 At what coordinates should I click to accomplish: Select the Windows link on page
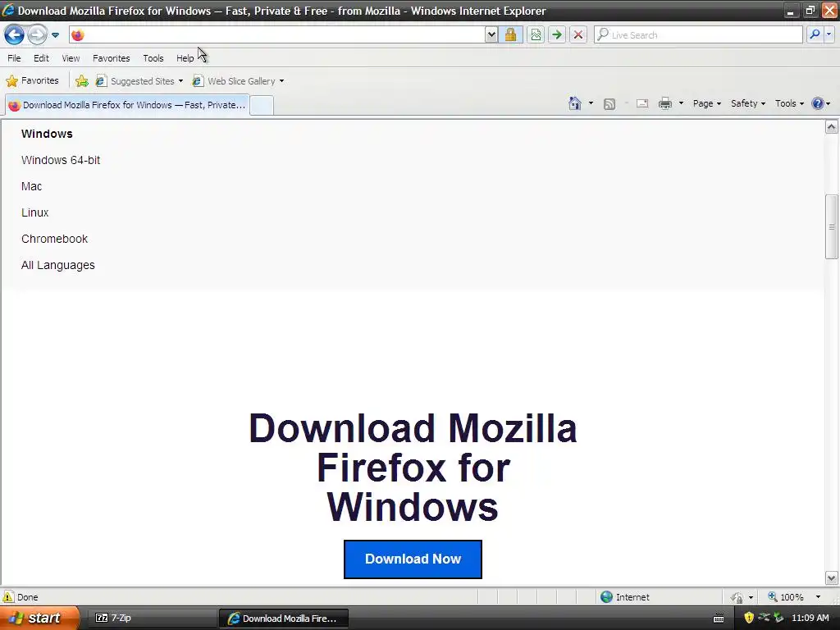pyautogui.click(x=47, y=134)
